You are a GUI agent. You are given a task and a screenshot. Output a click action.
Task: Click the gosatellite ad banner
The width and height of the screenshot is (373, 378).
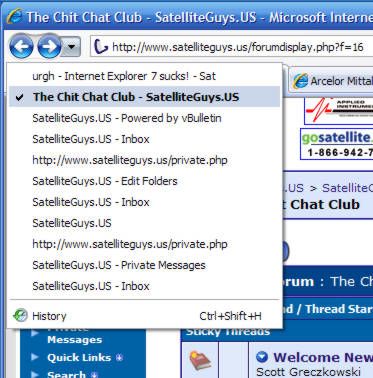click(337, 144)
